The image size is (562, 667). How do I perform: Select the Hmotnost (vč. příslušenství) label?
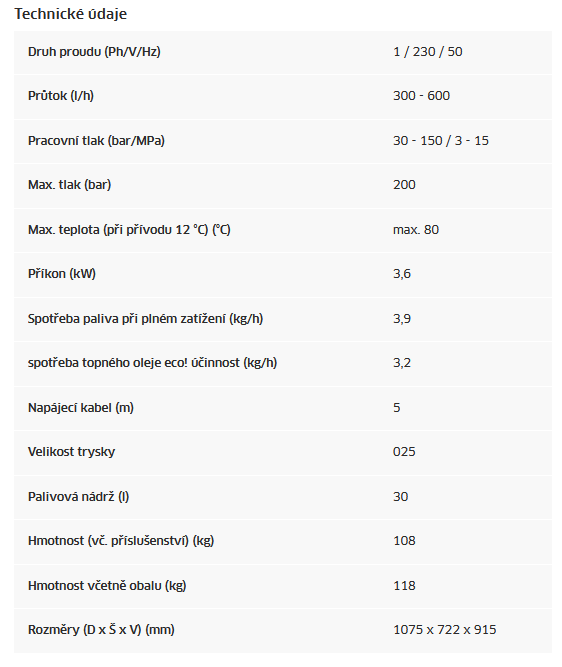coord(121,541)
